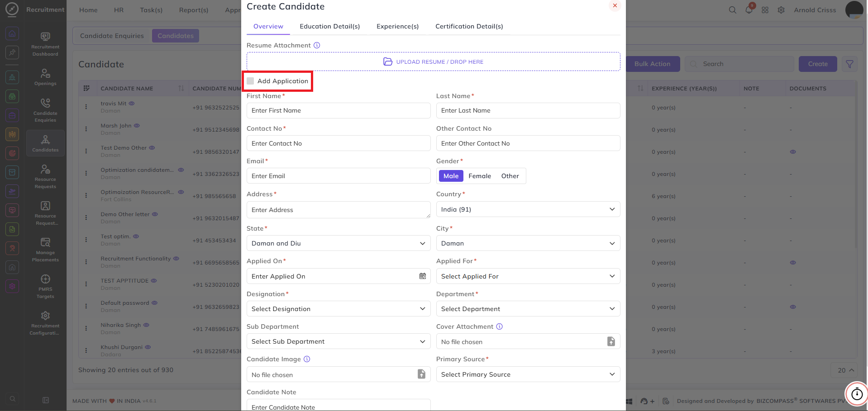Viewport: 868px width, 411px height.
Task: Click Candidate Image file upload icon
Action: point(421,374)
